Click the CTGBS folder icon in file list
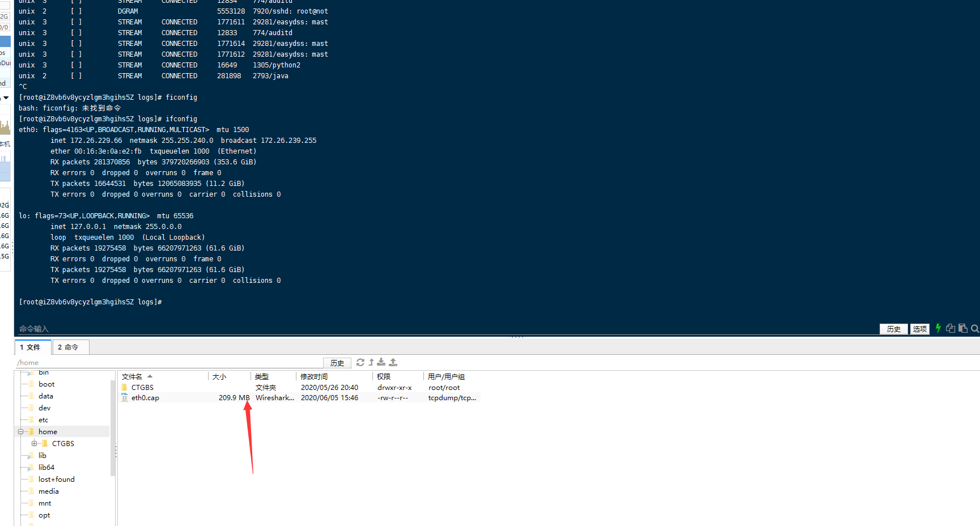Viewport: 980px width, 526px height. pyautogui.click(x=125, y=388)
